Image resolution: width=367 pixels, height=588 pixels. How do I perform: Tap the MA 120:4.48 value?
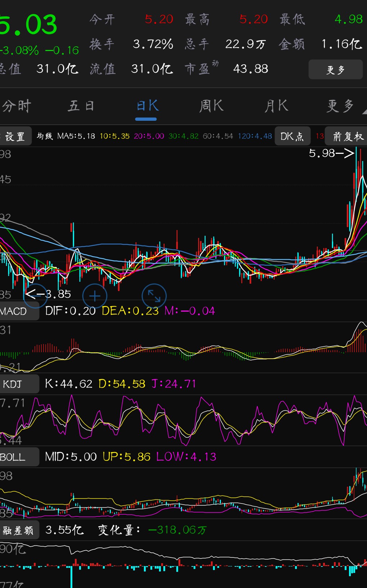(x=255, y=136)
